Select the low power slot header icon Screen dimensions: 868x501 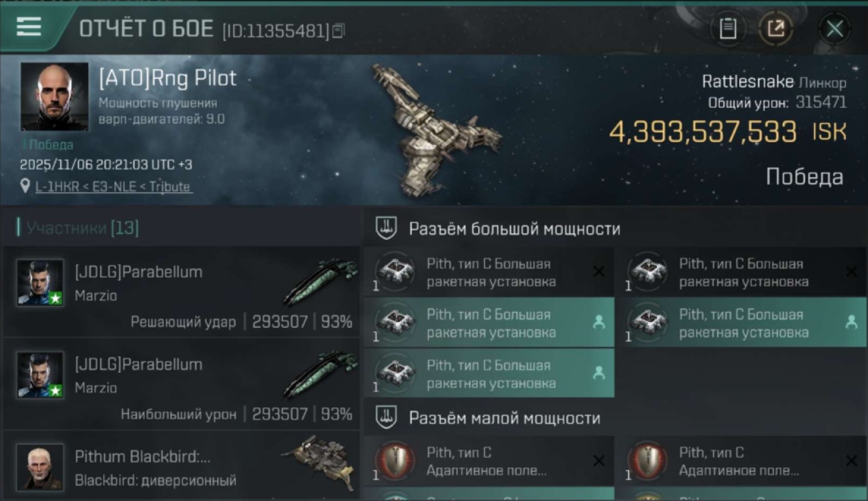pos(386,418)
